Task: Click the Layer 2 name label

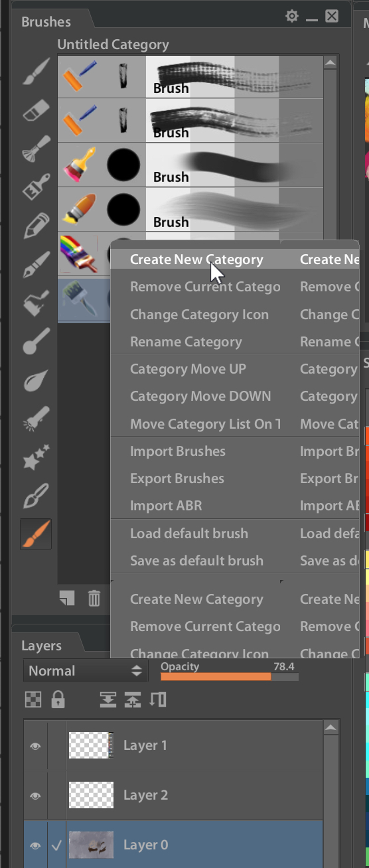Action: pyautogui.click(x=145, y=795)
